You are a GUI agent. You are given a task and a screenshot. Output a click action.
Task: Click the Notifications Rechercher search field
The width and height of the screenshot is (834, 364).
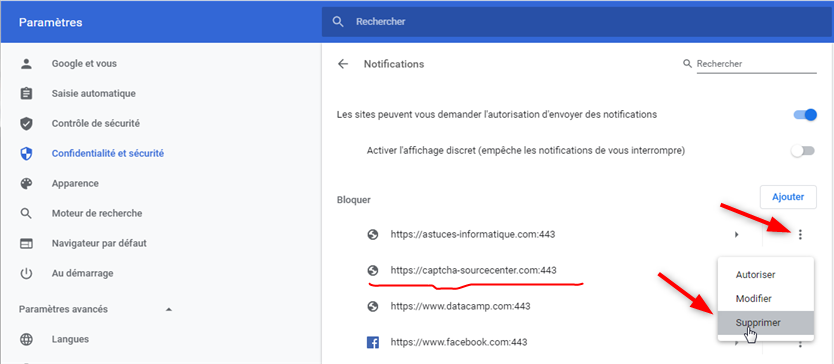tap(756, 64)
